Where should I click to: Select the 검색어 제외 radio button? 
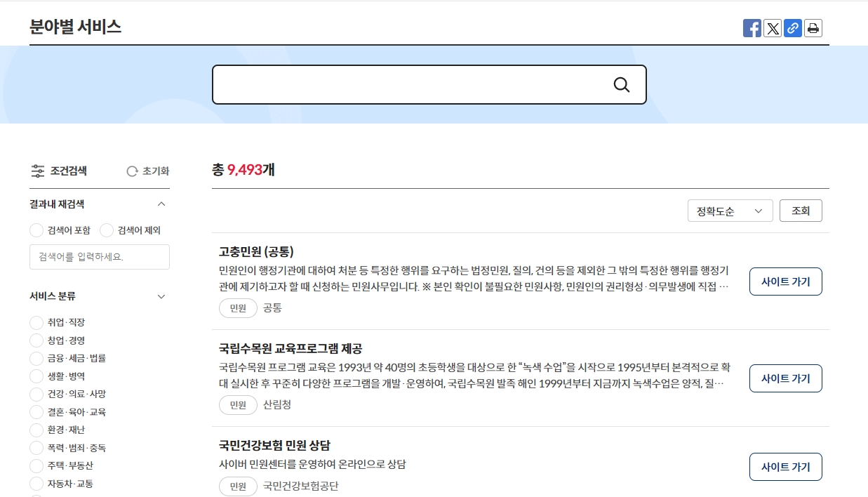107,230
